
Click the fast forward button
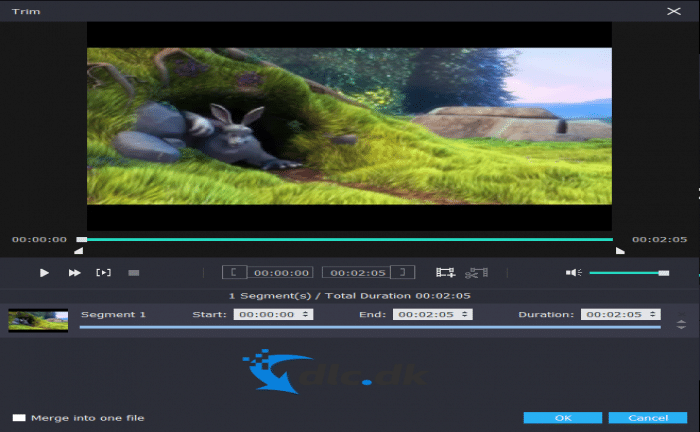pos(74,272)
